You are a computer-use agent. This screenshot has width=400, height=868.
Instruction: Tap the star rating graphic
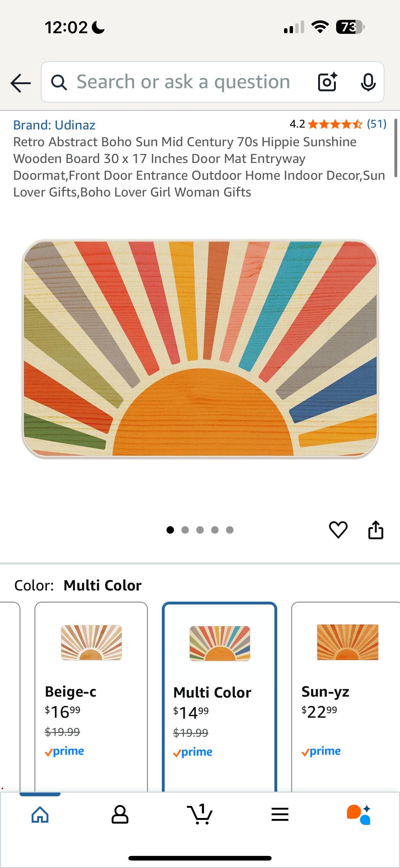(x=335, y=124)
